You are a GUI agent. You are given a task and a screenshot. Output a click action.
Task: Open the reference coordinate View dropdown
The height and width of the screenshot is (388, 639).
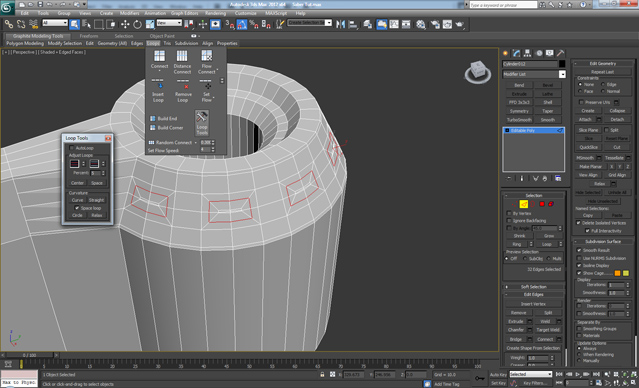pos(169,23)
